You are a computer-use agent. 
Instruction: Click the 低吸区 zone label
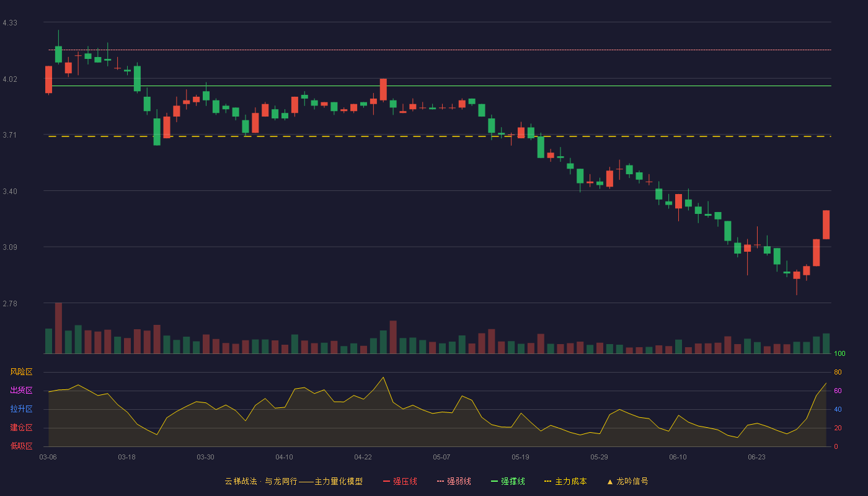pos(21,446)
